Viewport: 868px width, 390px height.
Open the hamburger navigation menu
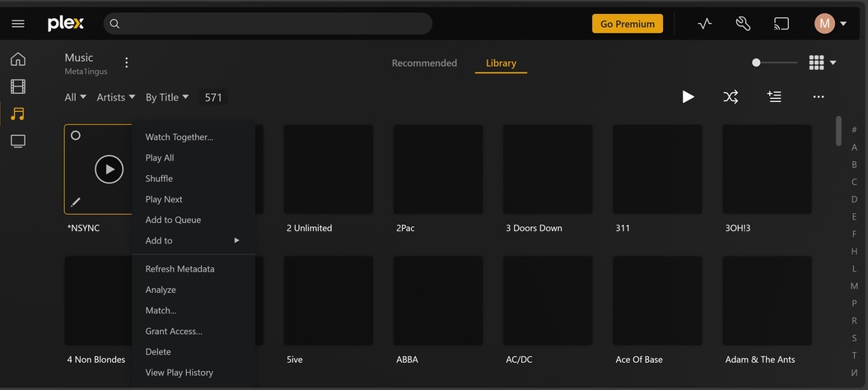tap(18, 24)
